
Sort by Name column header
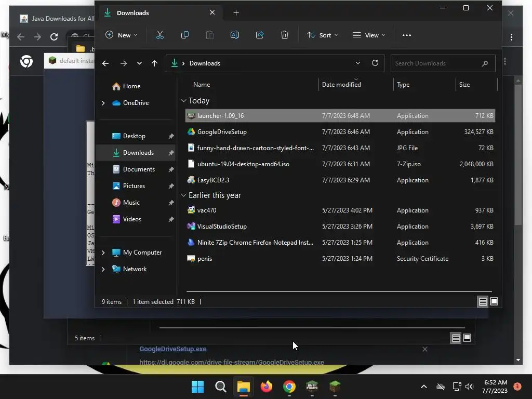202,85
